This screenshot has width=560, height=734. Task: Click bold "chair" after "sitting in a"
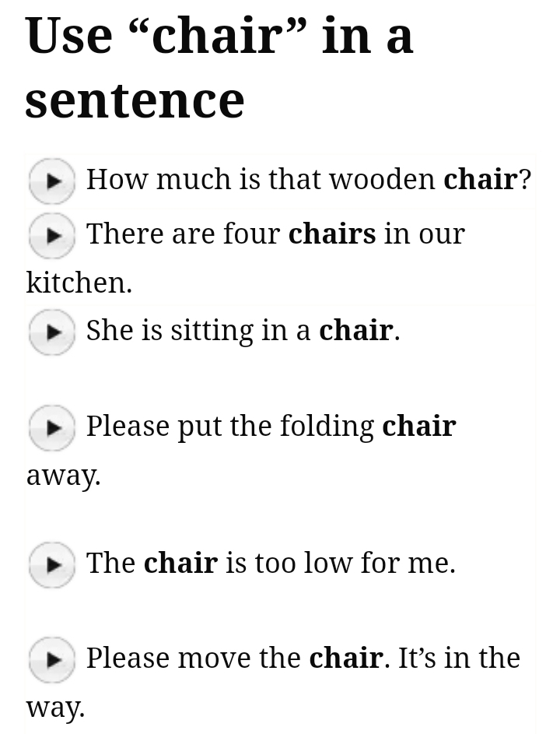[356, 331]
